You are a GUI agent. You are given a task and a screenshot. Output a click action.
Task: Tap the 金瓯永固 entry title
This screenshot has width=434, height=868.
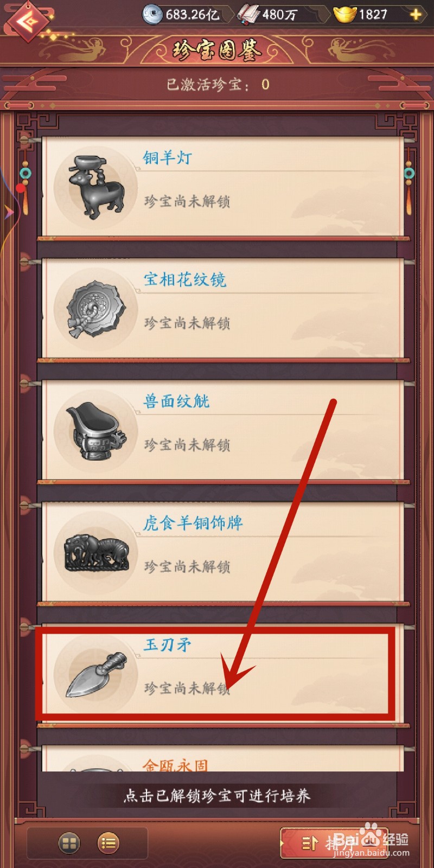point(175,765)
